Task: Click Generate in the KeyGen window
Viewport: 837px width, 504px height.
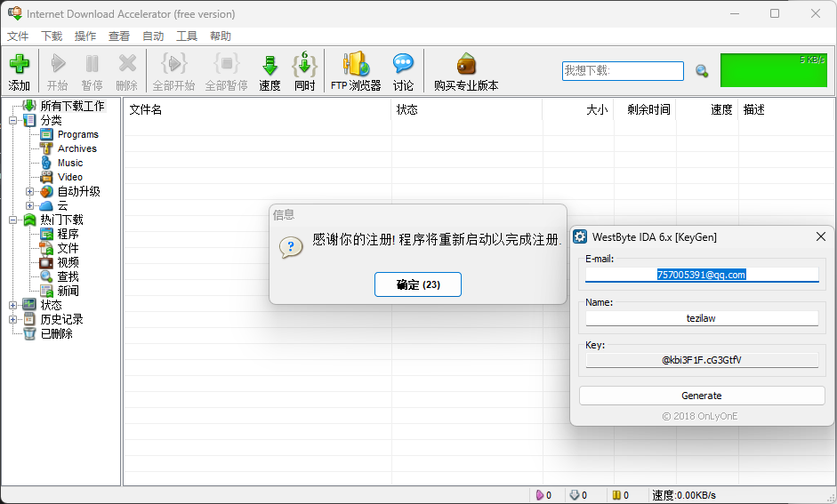Action: (x=702, y=396)
